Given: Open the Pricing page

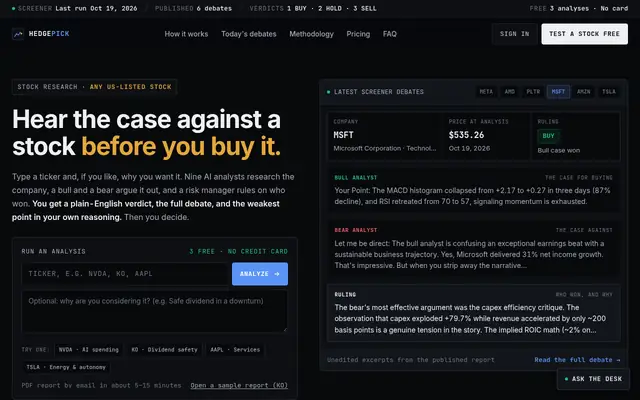Looking at the screenshot, I should pos(358,34).
